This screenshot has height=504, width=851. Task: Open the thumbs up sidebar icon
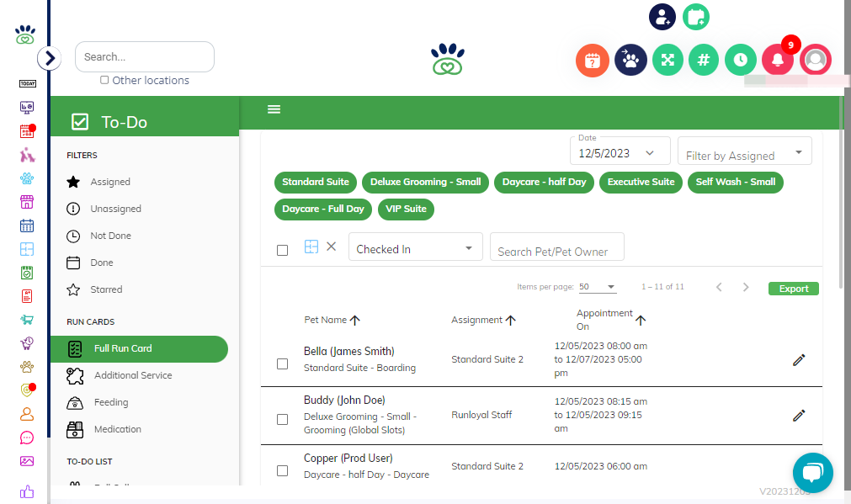click(x=27, y=492)
